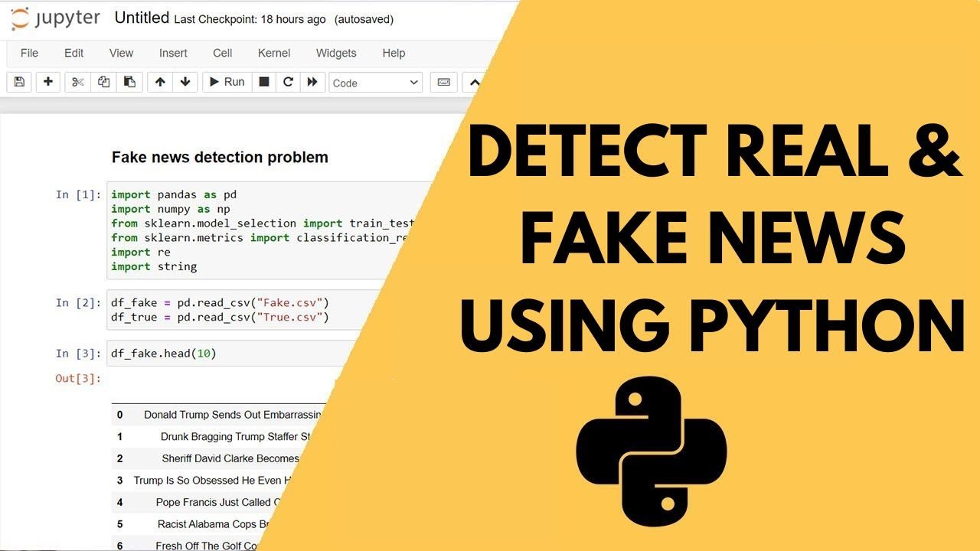Click the Last Checkpoint 18 hours ago text

click(x=250, y=19)
